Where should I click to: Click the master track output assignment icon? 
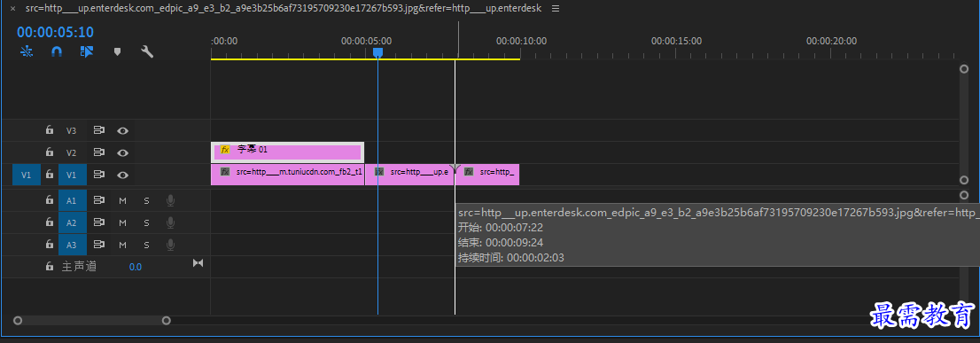[198, 263]
